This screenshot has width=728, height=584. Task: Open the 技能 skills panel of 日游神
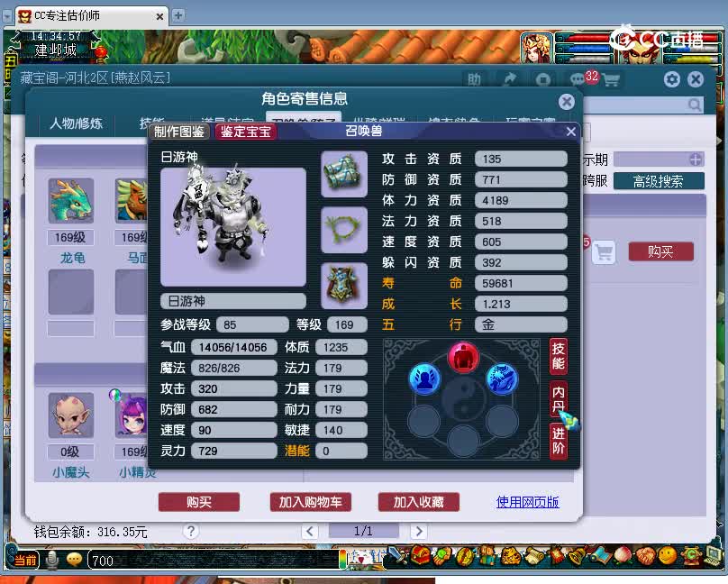pyautogui.click(x=558, y=356)
